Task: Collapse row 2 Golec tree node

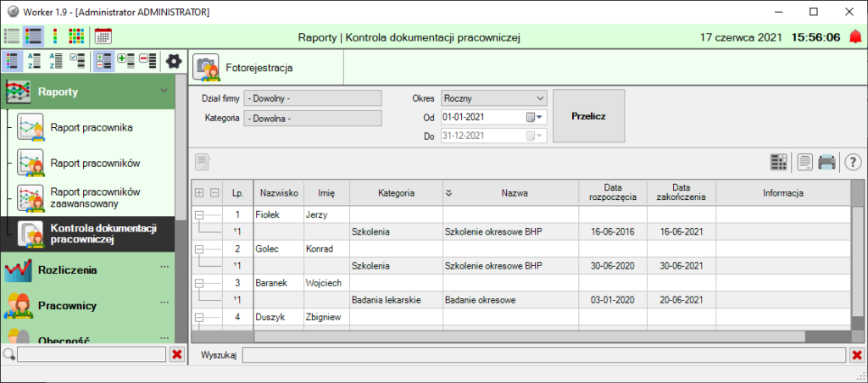Action: [x=199, y=249]
